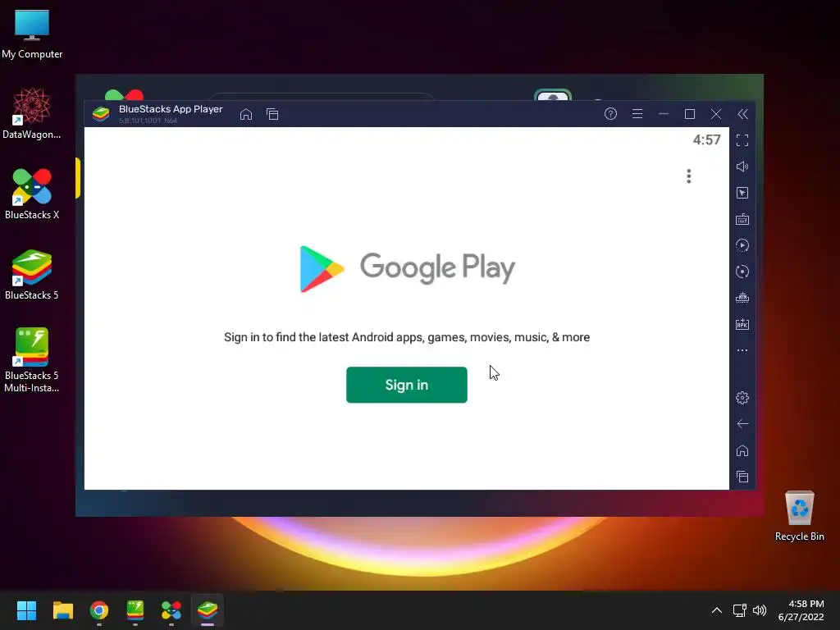840x630 pixels.
Task: Toggle cursor lock in BlueStacks sidebar
Action: click(x=742, y=193)
